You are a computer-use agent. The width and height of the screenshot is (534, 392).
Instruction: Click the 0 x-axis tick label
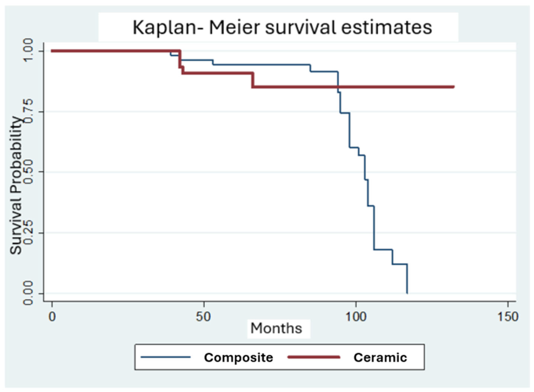[x=52, y=316]
